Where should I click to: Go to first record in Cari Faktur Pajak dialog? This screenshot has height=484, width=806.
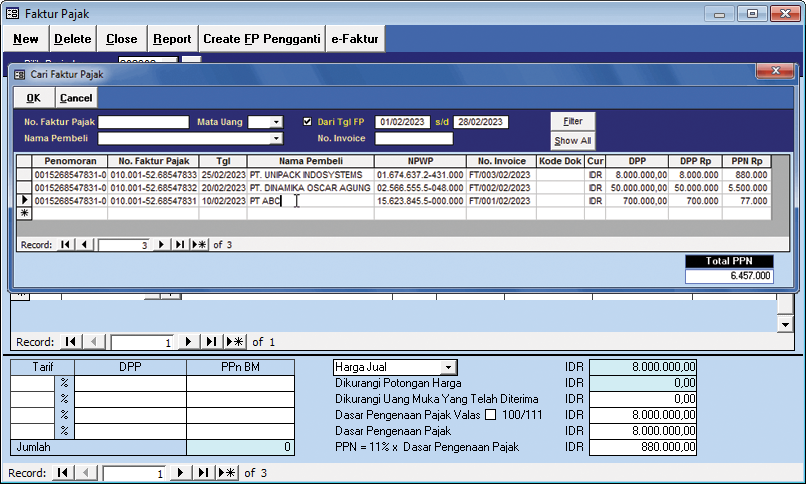click(x=67, y=244)
